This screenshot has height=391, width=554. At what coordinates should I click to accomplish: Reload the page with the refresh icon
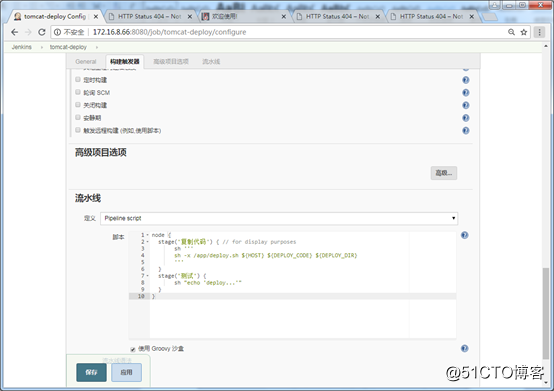[x=42, y=32]
